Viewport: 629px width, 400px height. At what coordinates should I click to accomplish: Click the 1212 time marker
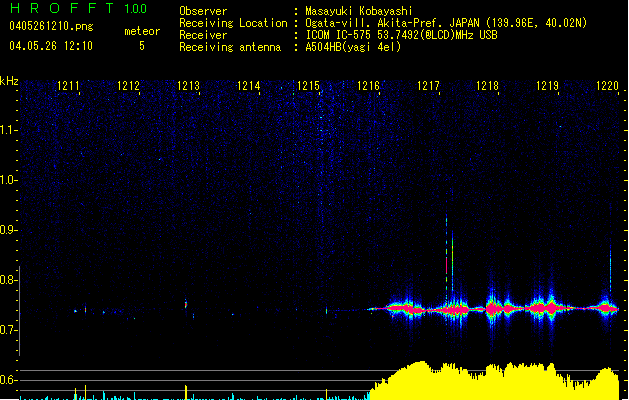click(x=128, y=86)
